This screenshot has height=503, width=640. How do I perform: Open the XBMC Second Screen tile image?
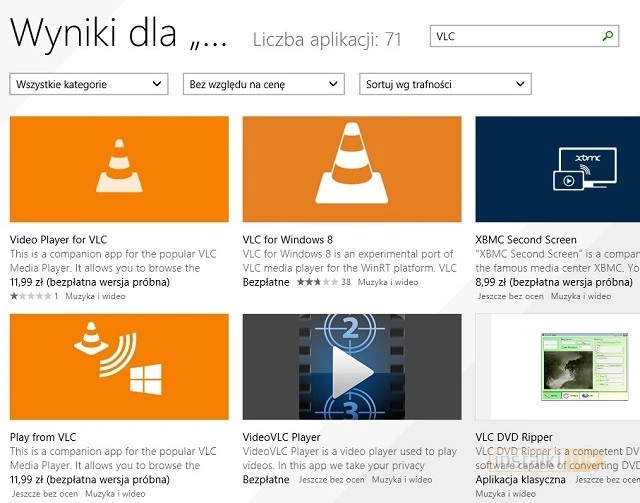pos(558,169)
